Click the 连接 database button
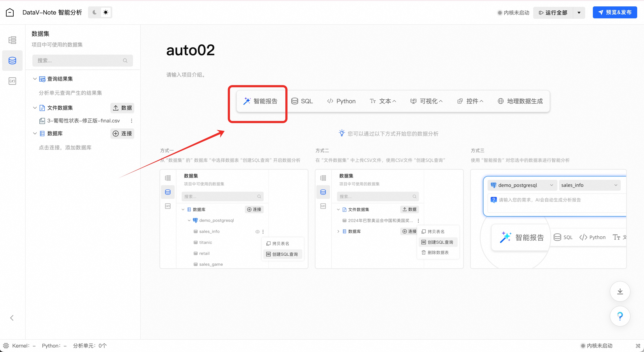Screen dimensions: 644x352 [122, 133]
